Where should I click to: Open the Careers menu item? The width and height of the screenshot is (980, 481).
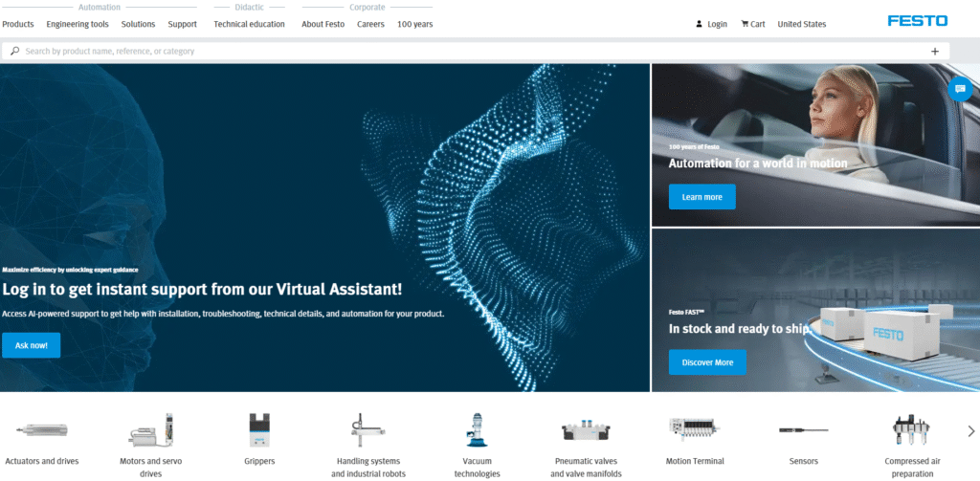(370, 24)
